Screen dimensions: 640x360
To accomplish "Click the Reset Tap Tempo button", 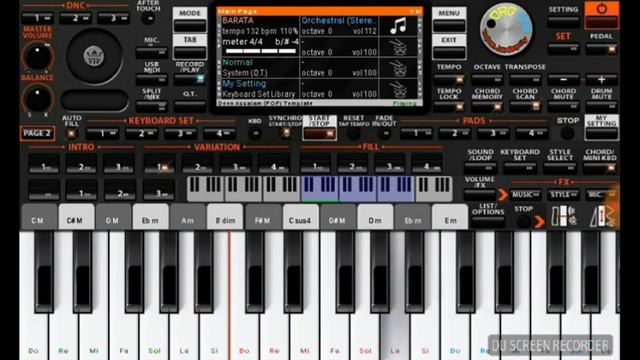I will coord(353,133).
